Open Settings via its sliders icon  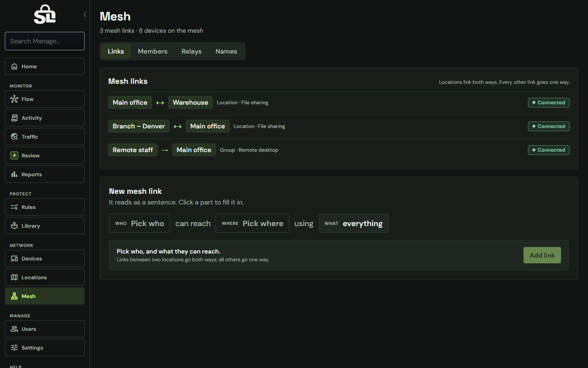point(14,348)
